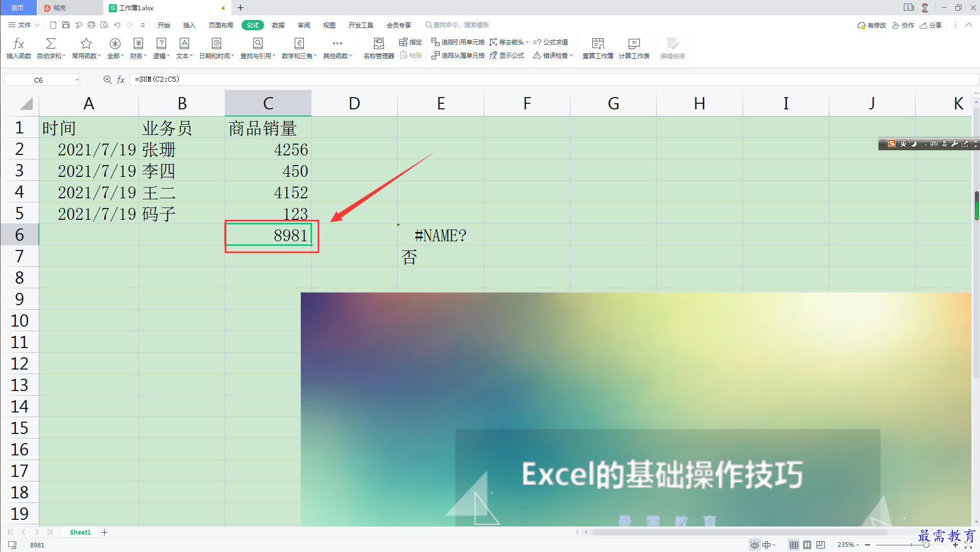Open the 开发工具 ribbon tab
Image resolution: width=980 pixels, height=552 pixels.
[x=361, y=25]
